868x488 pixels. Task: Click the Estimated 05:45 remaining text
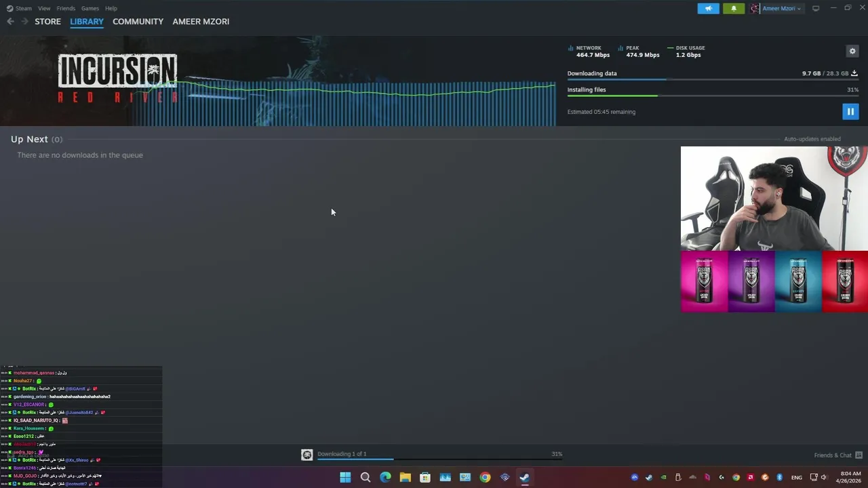601,112
